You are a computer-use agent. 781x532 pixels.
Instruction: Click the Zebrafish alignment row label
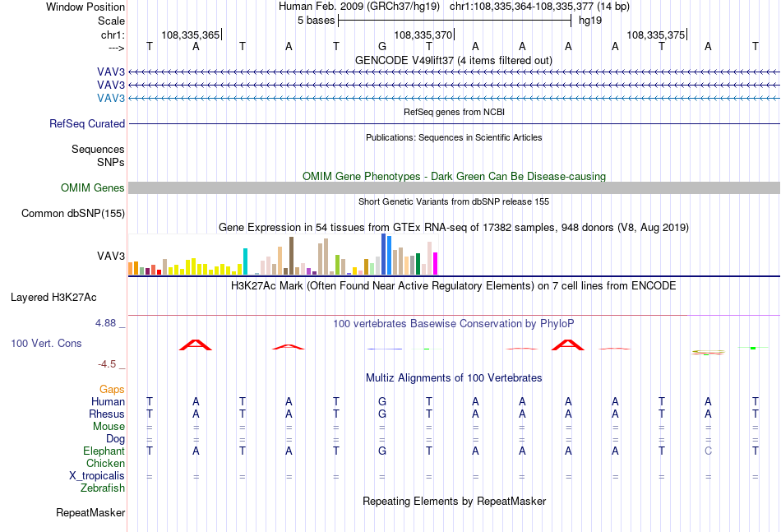[x=103, y=488]
